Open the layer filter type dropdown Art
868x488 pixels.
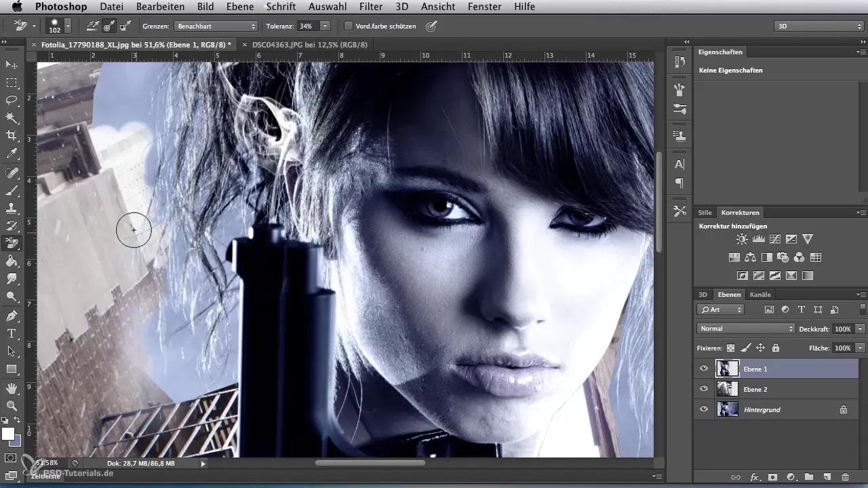[x=720, y=310]
